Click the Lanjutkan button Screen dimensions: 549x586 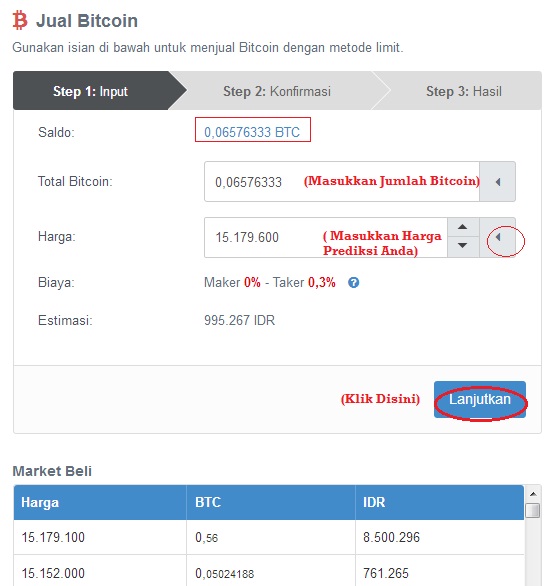click(x=480, y=399)
